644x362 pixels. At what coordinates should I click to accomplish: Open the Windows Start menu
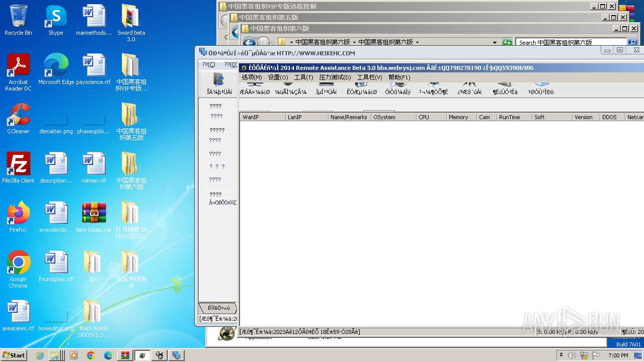coord(14,355)
